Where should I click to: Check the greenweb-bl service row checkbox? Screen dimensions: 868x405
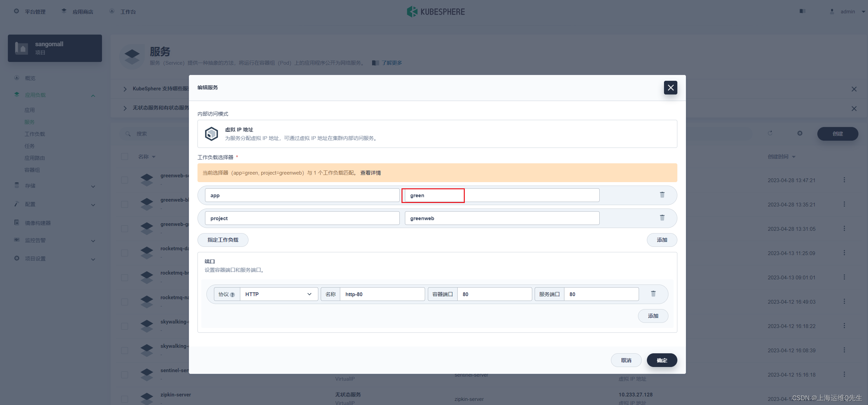click(125, 204)
